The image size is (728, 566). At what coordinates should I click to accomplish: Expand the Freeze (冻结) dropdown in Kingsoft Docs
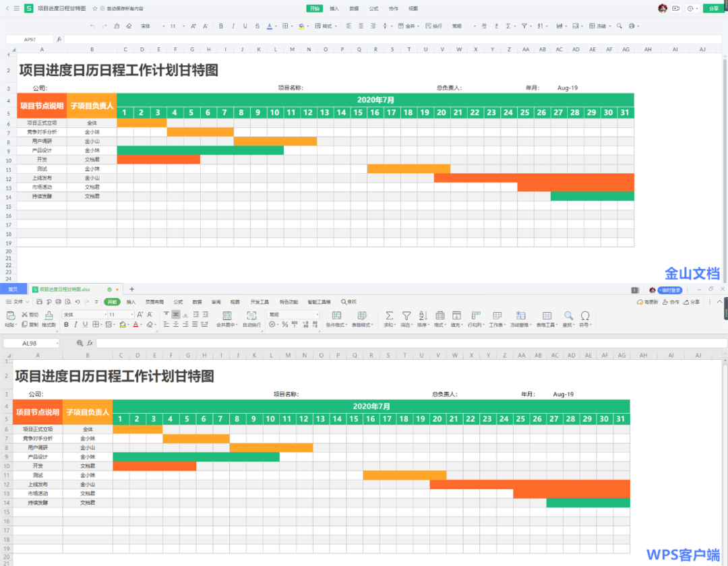610,26
